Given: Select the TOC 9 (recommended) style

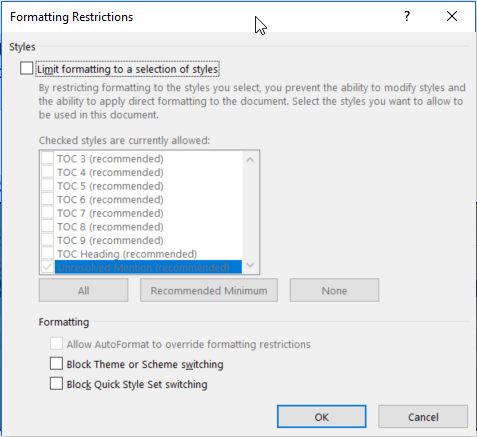Looking at the screenshot, I should pos(110,240).
